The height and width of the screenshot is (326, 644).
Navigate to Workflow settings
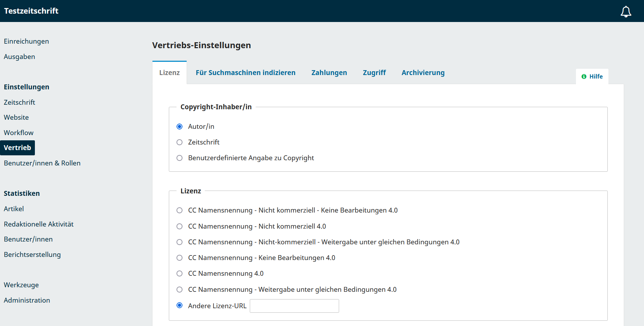click(18, 133)
